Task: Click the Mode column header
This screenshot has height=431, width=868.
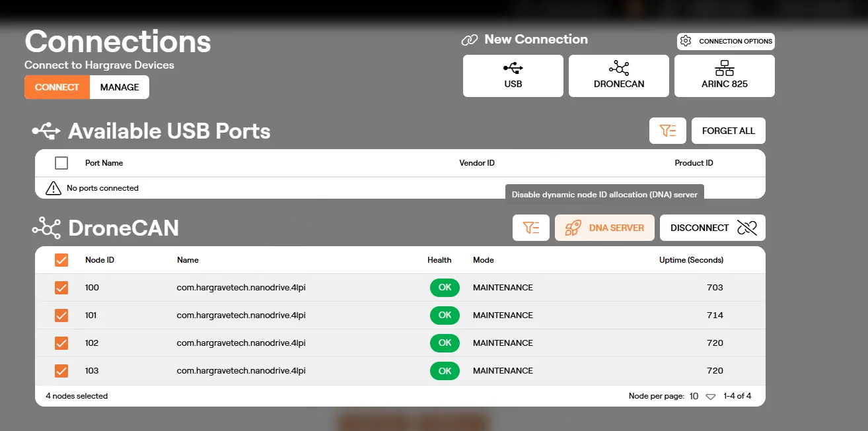Action: coord(484,260)
